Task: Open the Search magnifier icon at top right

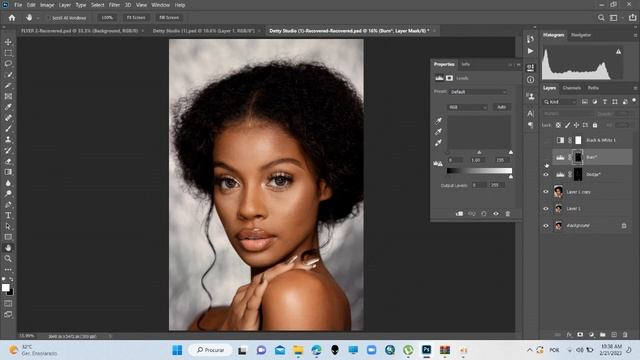Action: (x=601, y=18)
